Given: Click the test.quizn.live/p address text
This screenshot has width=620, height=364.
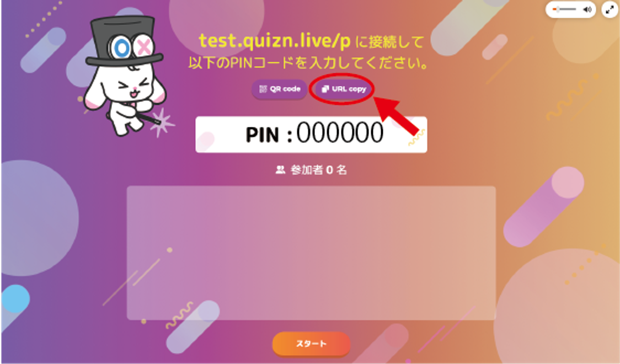Looking at the screenshot, I should [x=275, y=41].
